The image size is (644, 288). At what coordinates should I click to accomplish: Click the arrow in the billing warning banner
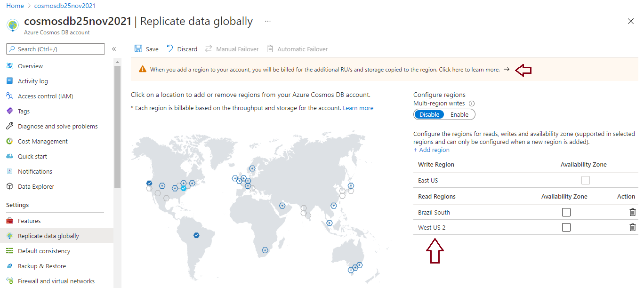[507, 70]
